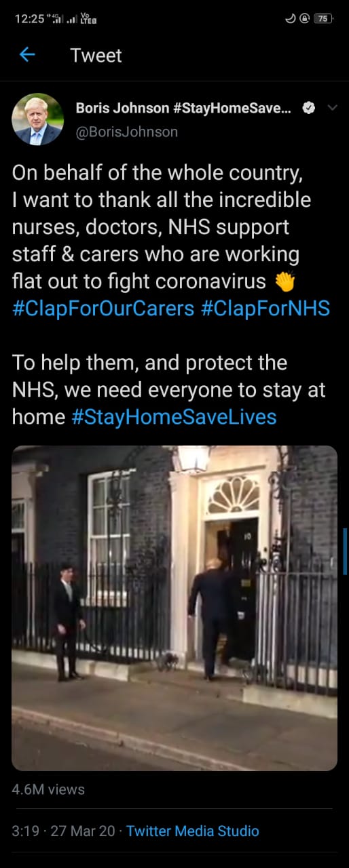Open the tweet author's profile picture
349x868 pixels.
[x=38, y=119]
